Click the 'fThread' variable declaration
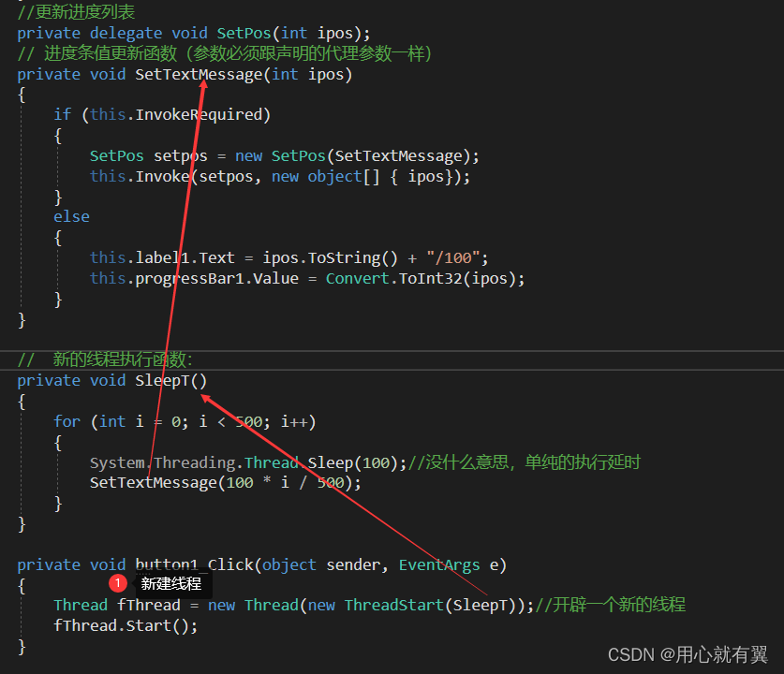 (149, 606)
